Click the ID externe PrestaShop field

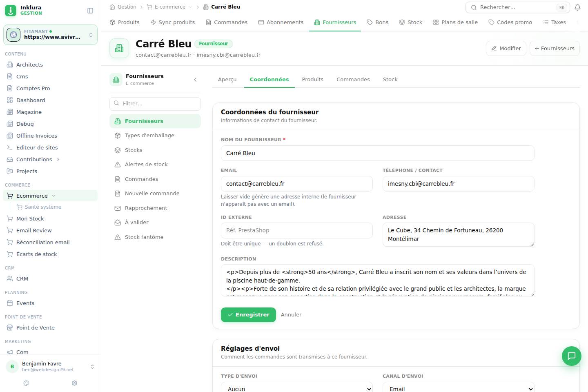297,230
